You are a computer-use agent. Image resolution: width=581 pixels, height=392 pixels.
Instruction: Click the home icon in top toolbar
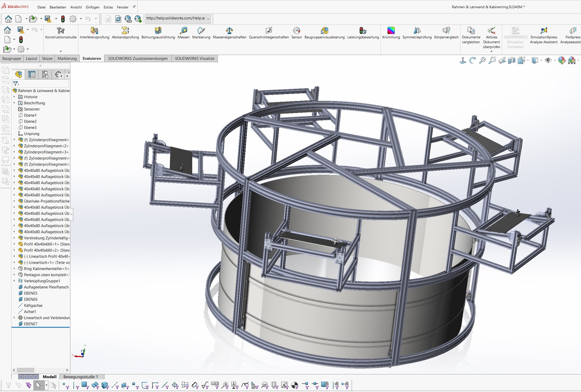(8, 19)
